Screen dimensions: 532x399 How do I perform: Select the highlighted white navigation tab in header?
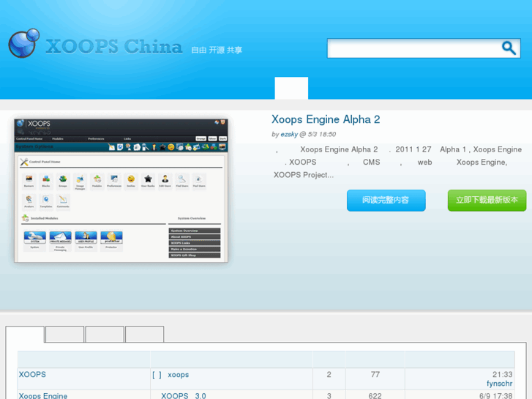click(291, 88)
